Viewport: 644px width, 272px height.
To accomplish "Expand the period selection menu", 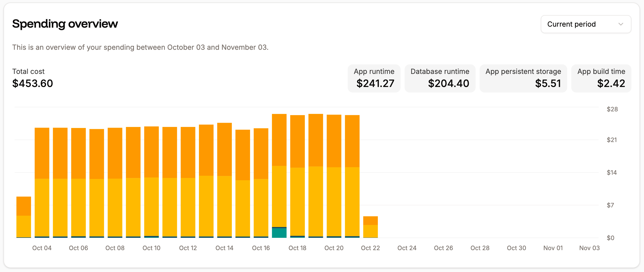I will 586,24.
